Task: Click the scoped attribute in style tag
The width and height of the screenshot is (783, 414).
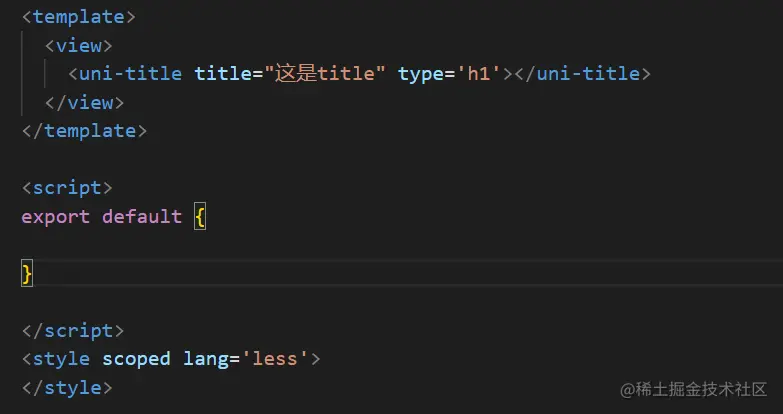Action: (x=136, y=360)
